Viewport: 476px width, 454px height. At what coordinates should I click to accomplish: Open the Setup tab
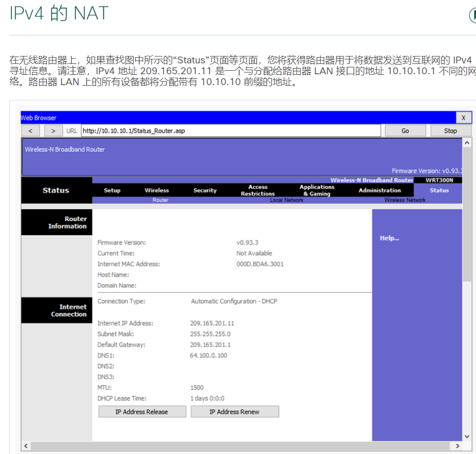[x=112, y=190]
